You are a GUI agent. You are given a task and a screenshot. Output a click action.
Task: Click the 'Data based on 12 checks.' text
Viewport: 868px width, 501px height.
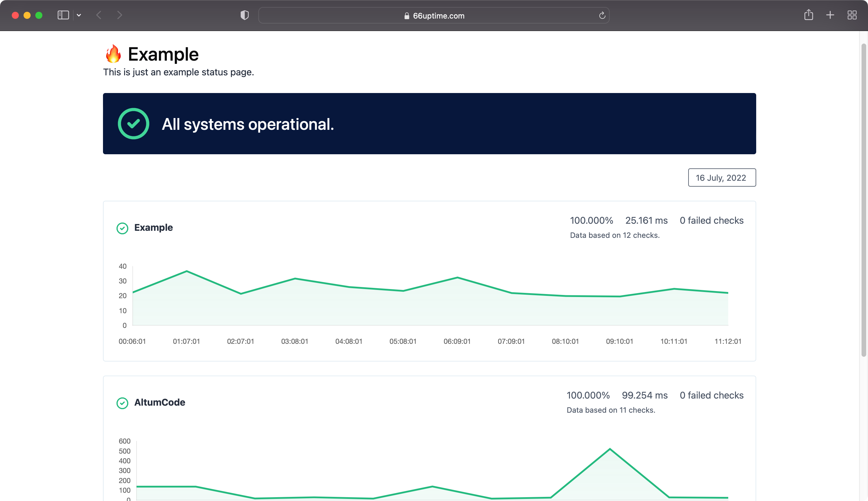(x=615, y=235)
